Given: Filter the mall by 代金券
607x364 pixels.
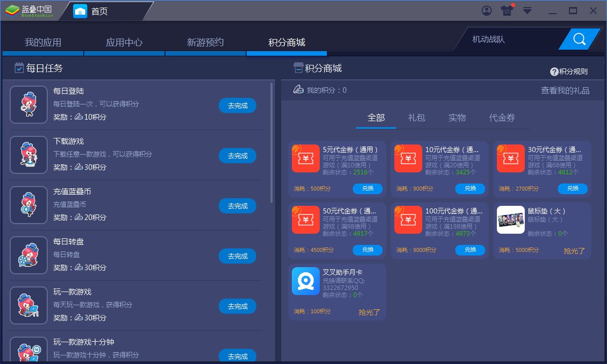Looking at the screenshot, I should pyautogui.click(x=502, y=118).
